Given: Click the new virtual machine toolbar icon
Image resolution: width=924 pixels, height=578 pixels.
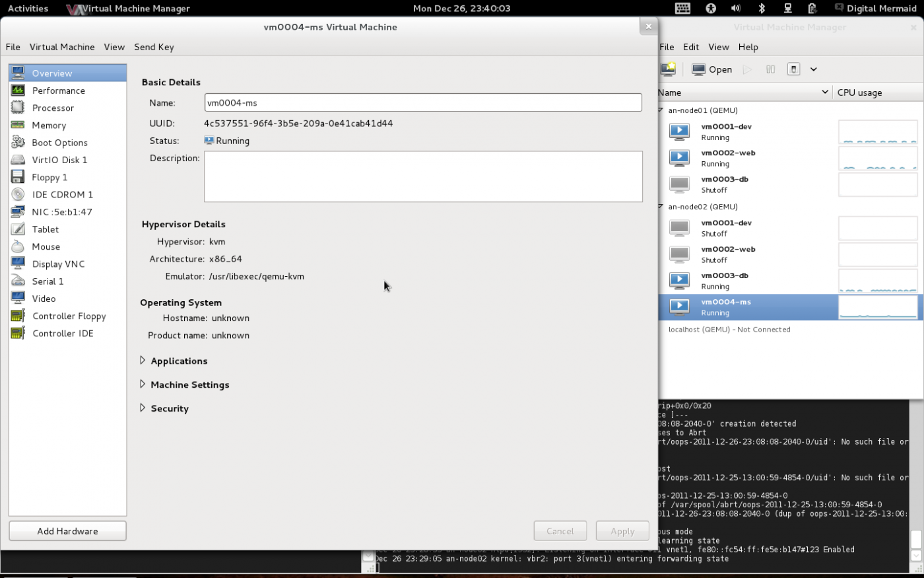Looking at the screenshot, I should click(x=669, y=69).
